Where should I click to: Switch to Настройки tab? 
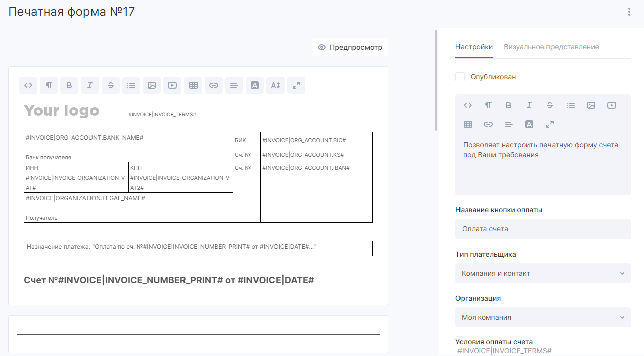pyautogui.click(x=474, y=47)
